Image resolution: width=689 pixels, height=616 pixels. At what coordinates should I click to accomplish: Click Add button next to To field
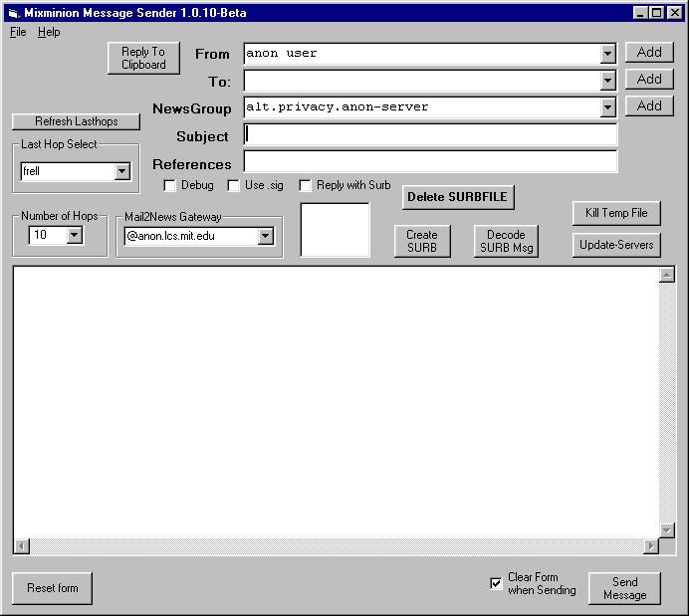click(x=649, y=79)
